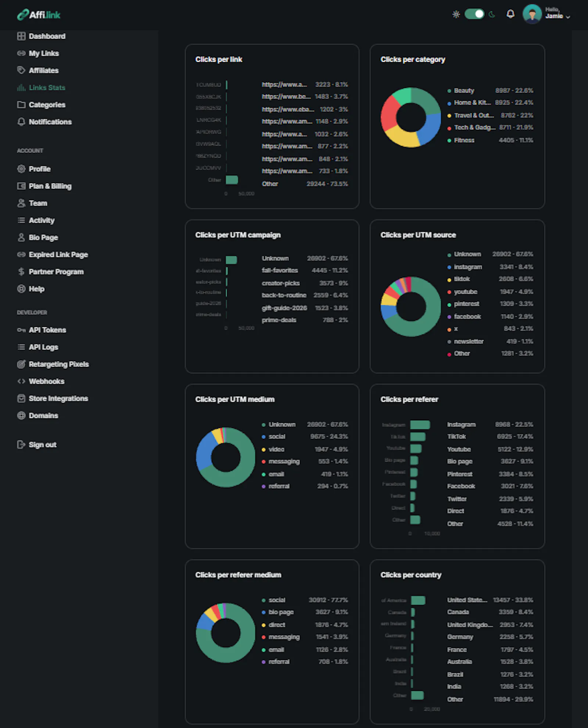Image resolution: width=588 pixels, height=728 pixels.
Task: Click the Webhooks code brackets icon
Action: coord(21,381)
